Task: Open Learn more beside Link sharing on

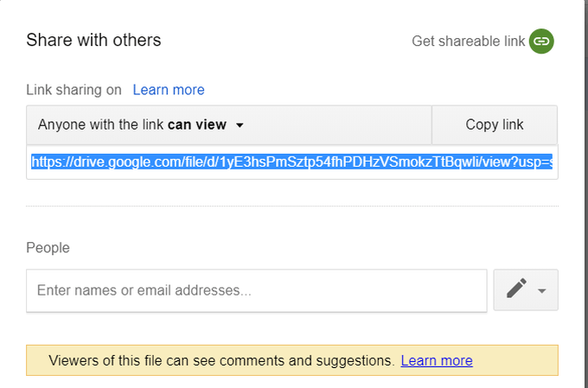Action: pos(169,90)
